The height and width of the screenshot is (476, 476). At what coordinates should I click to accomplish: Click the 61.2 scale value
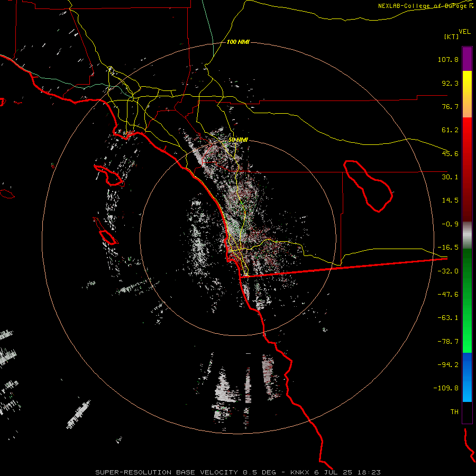coord(450,130)
